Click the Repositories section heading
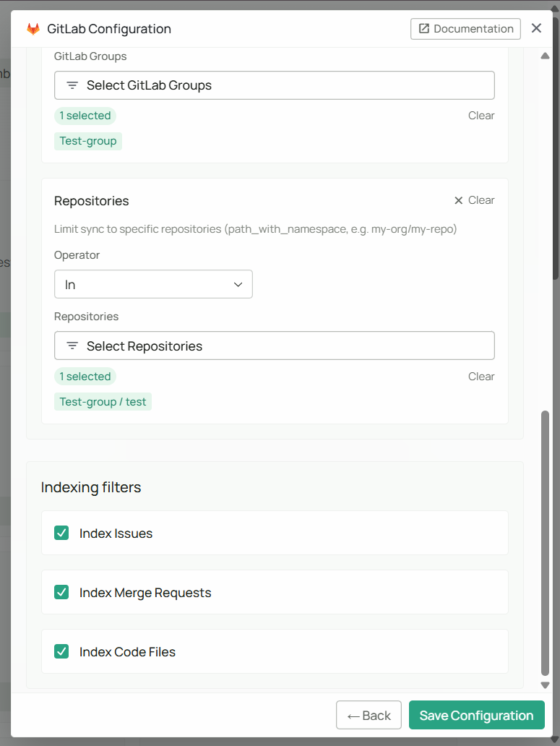The height and width of the screenshot is (746, 560). (91, 201)
